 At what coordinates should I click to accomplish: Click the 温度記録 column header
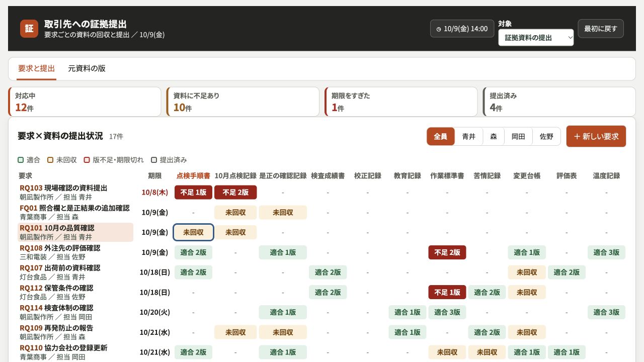pos(606,176)
